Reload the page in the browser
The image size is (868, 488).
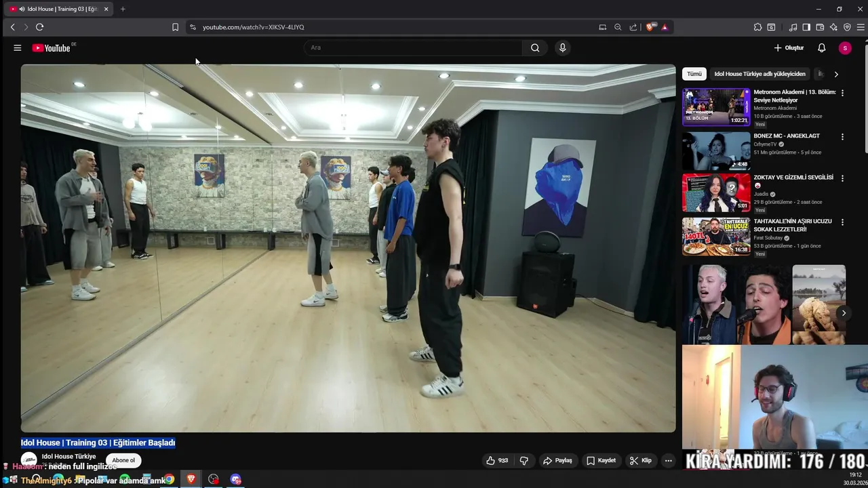[x=39, y=27]
